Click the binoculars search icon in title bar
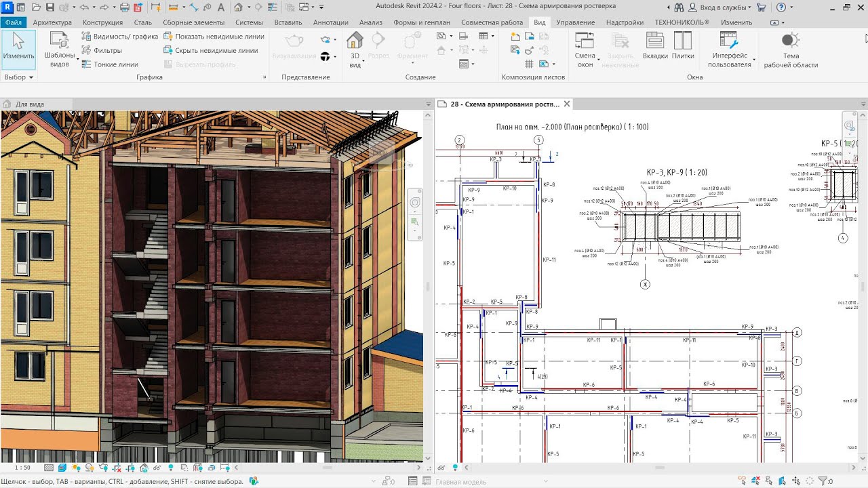 (x=679, y=7)
